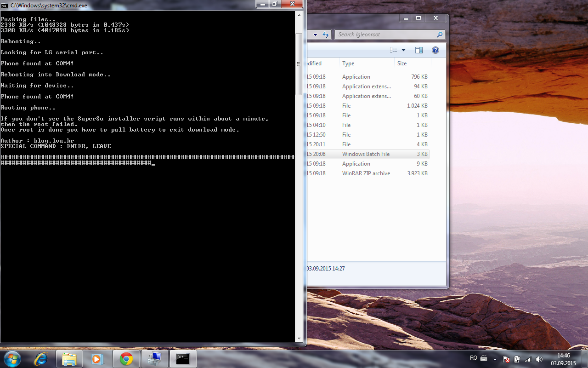Click the volume speaker tray icon
Viewport: 588px width, 368px height.
tap(539, 359)
